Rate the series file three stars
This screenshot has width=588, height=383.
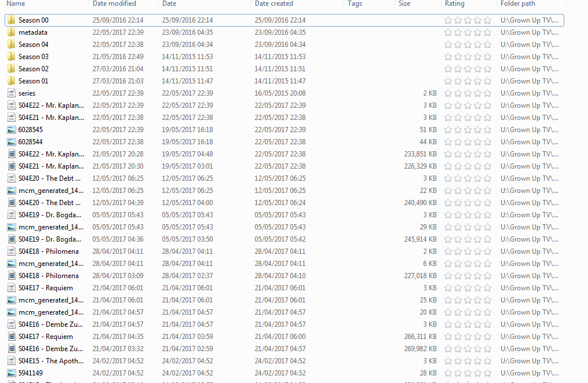click(x=468, y=93)
